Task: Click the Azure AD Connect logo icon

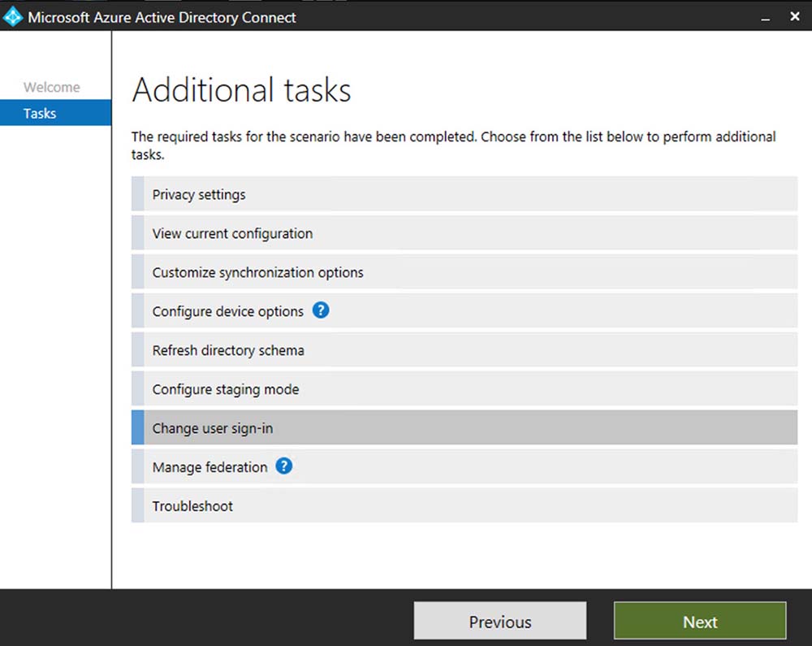Action: 13,17
